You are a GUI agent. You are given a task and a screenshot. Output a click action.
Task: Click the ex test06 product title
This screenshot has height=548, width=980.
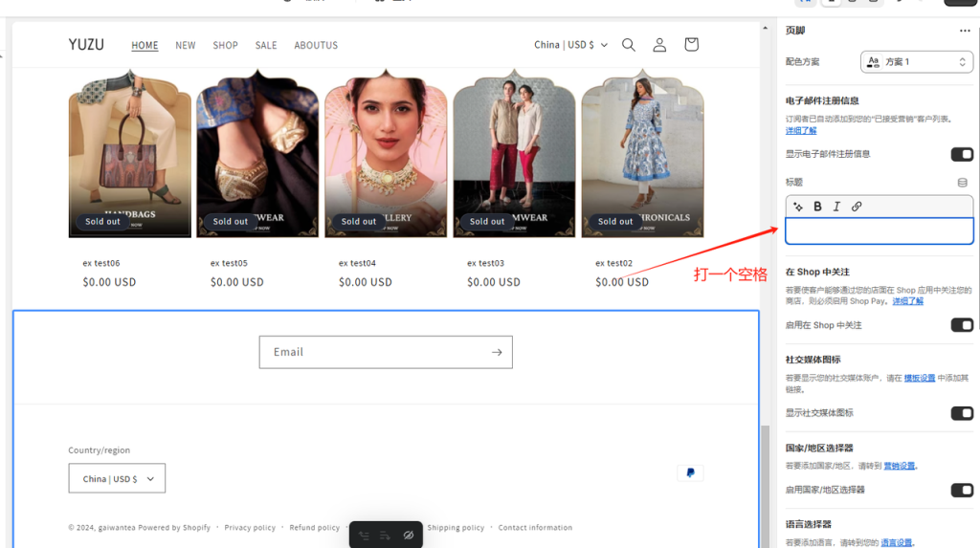(101, 264)
